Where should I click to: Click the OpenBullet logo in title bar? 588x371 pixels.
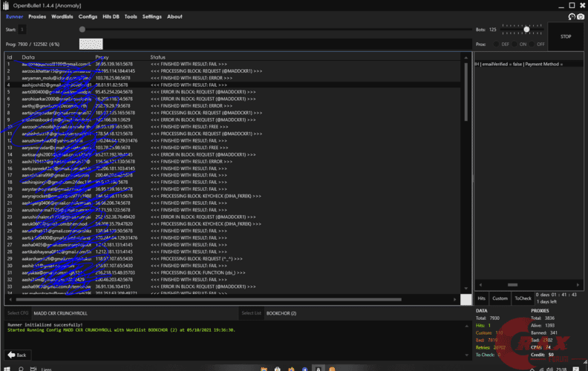(7, 4)
